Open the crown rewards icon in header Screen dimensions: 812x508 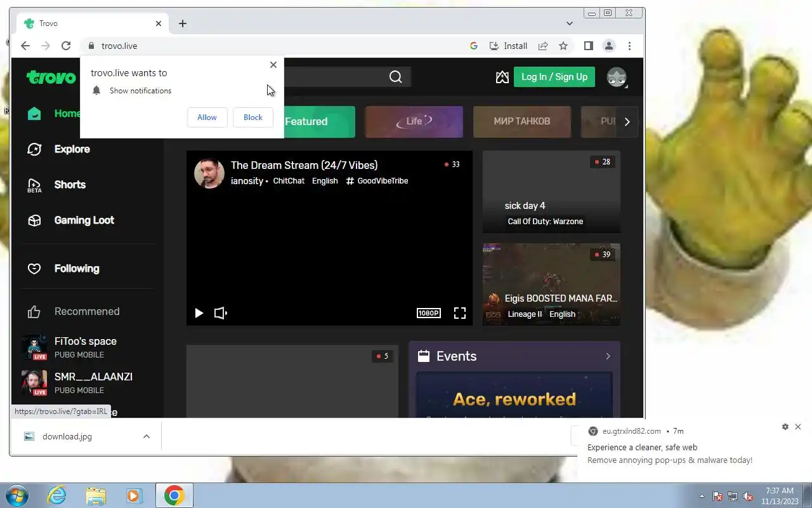502,77
